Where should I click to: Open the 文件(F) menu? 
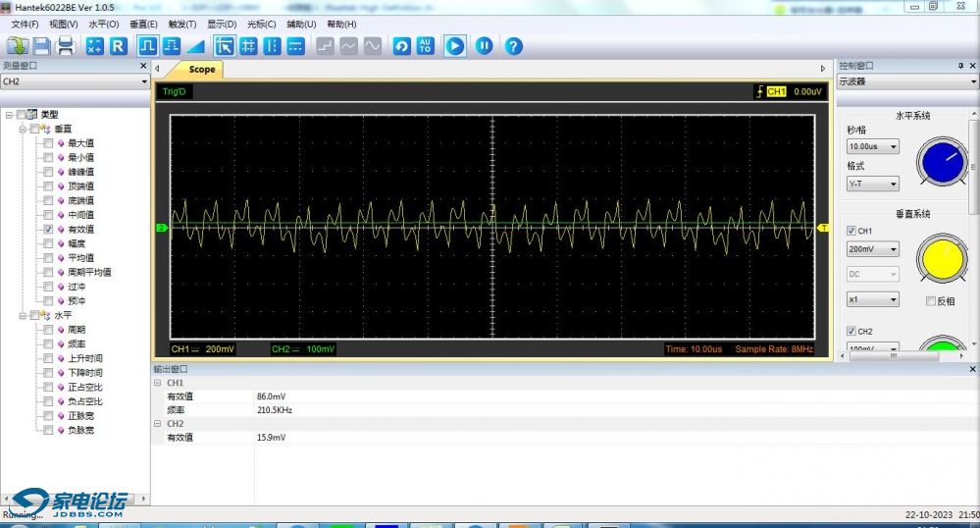point(25,25)
